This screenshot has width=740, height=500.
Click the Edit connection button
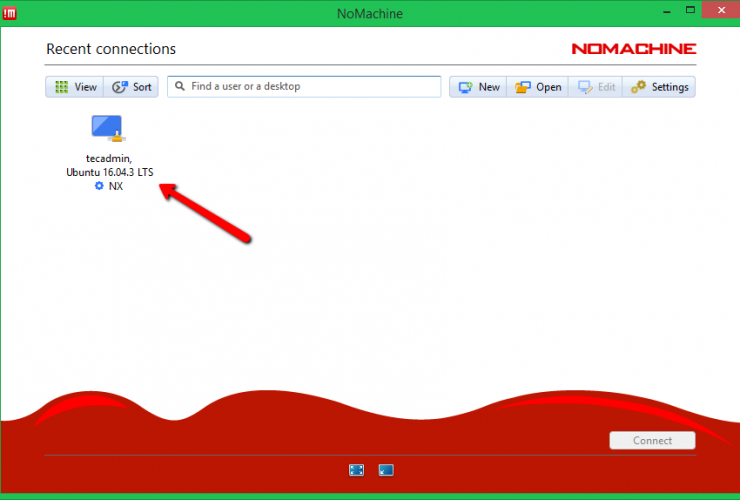point(596,87)
